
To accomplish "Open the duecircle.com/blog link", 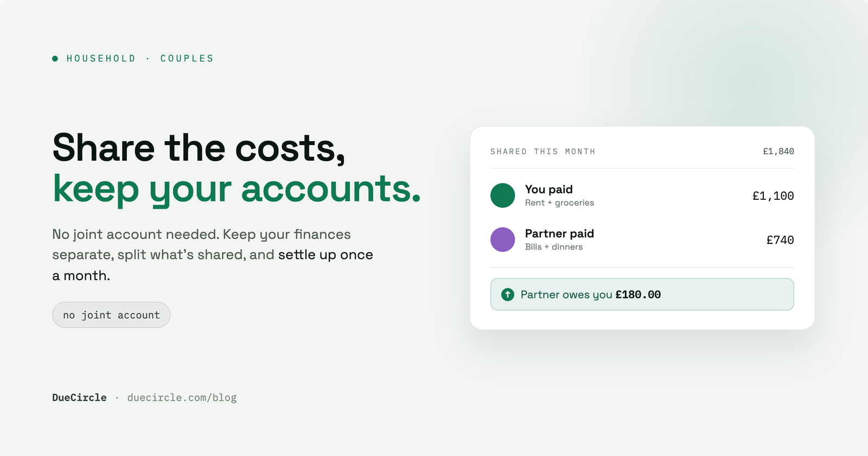I will 182,397.
